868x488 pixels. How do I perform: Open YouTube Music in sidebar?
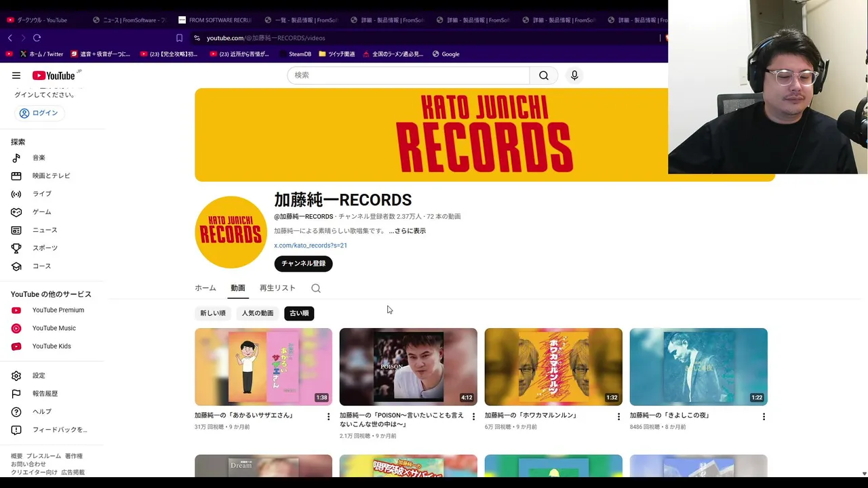(53, 328)
